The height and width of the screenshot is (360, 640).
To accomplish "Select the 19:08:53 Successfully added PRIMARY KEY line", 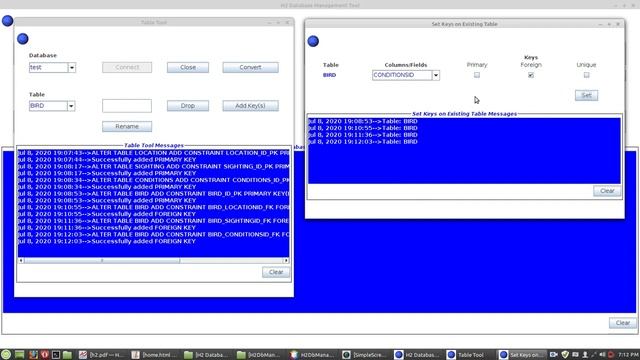I will [x=107, y=200].
